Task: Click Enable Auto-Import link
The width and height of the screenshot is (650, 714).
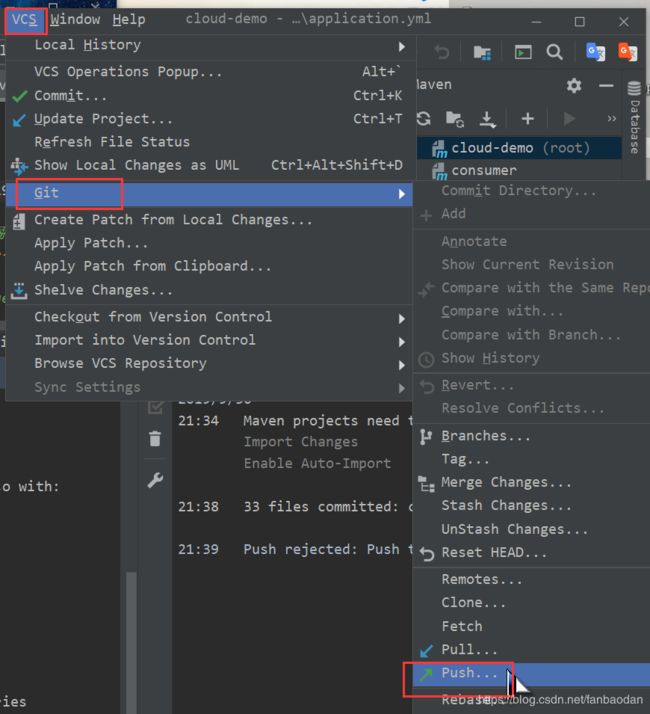Action: 317,464
